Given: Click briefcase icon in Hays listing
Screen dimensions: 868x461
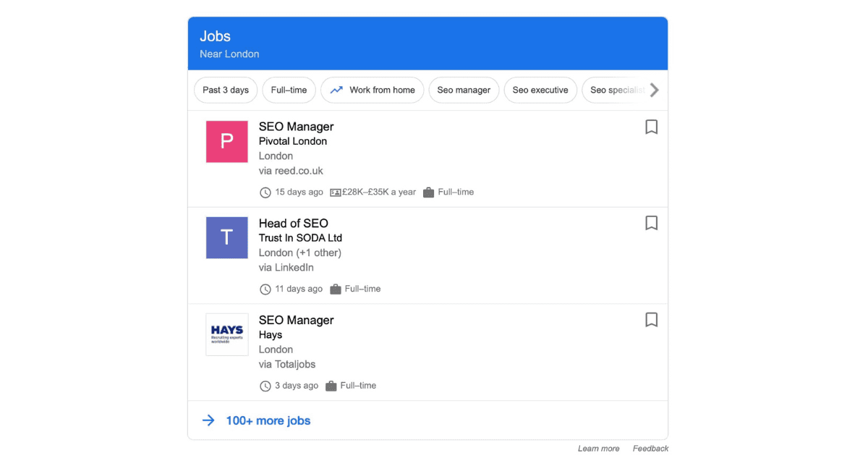Looking at the screenshot, I should [331, 386].
